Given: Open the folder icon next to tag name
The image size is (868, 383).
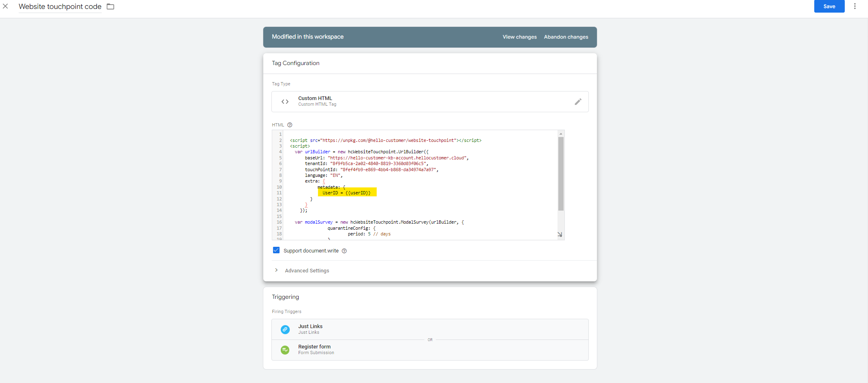Looking at the screenshot, I should 110,7.
